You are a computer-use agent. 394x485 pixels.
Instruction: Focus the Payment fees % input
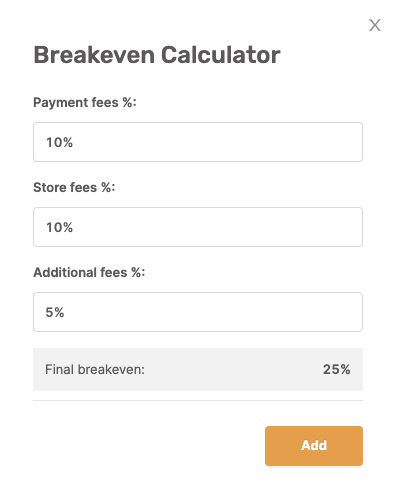[x=198, y=142]
